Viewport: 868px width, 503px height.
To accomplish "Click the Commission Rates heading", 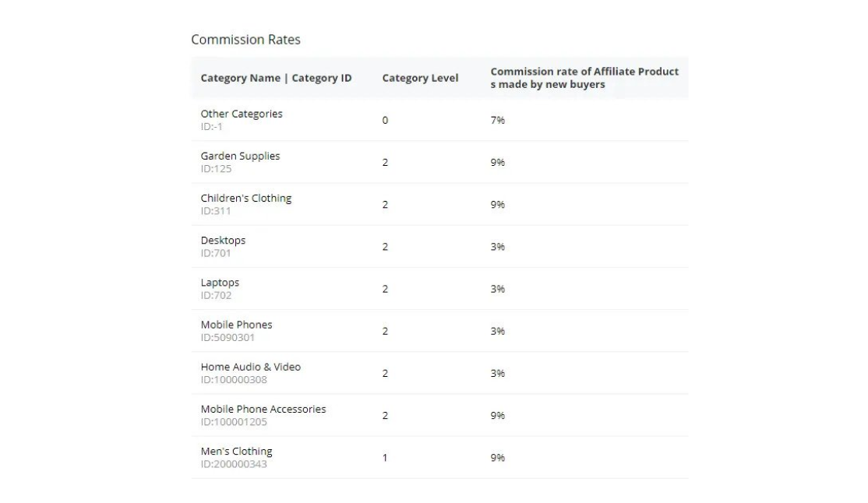I will (245, 40).
